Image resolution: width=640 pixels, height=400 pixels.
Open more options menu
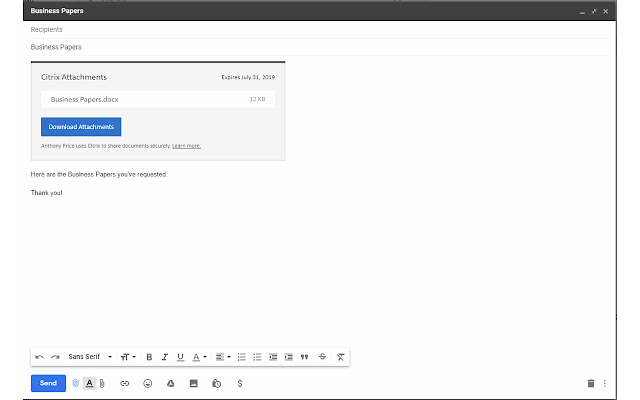tap(604, 383)
